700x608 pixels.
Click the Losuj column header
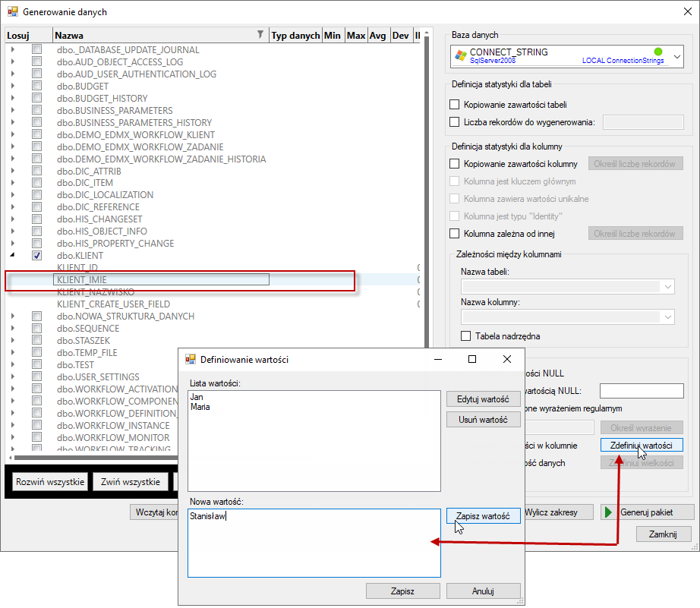[x=29, y=35]
